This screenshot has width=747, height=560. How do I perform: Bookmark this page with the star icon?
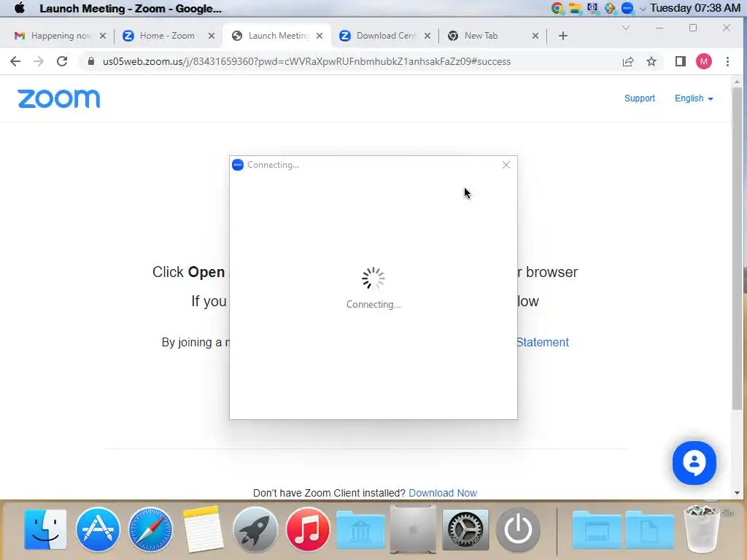tap(651, 61)
